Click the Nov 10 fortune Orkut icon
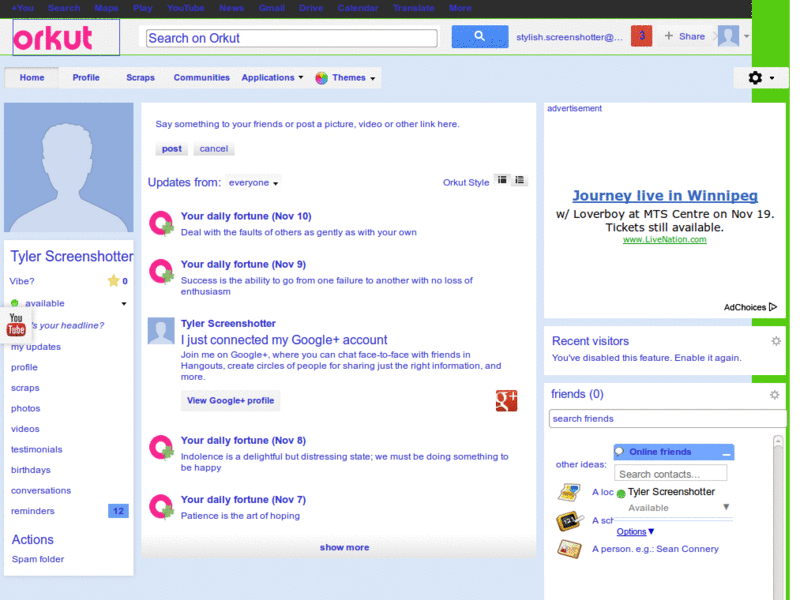This screenshot has height=600, width=800. tap(161, 223)
